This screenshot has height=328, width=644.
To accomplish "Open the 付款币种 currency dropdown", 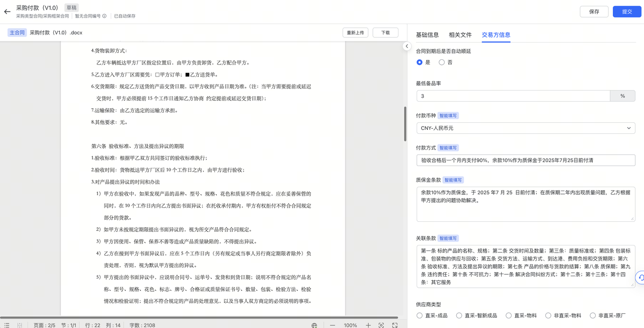I will (x=525, y=127).
